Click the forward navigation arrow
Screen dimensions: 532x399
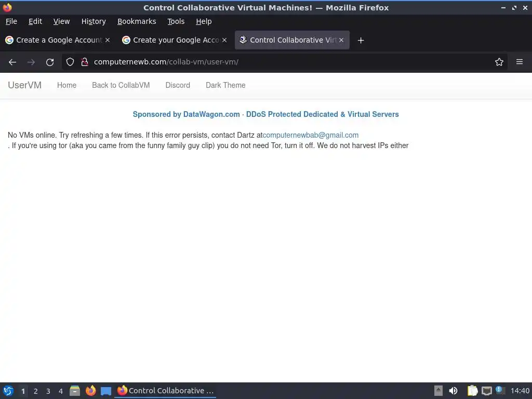pos(31,62)
